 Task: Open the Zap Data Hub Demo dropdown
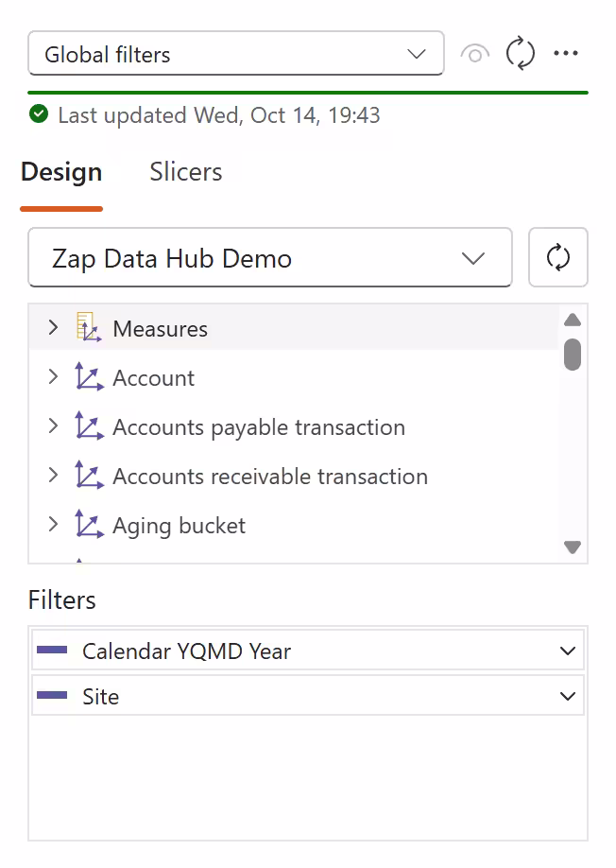(270, 257)
